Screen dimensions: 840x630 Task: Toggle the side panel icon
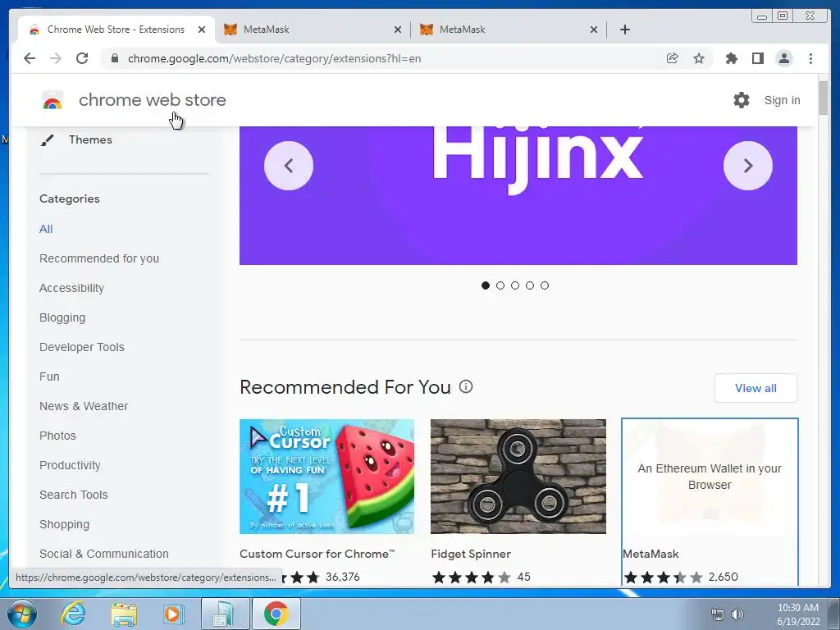click(757, 58)
